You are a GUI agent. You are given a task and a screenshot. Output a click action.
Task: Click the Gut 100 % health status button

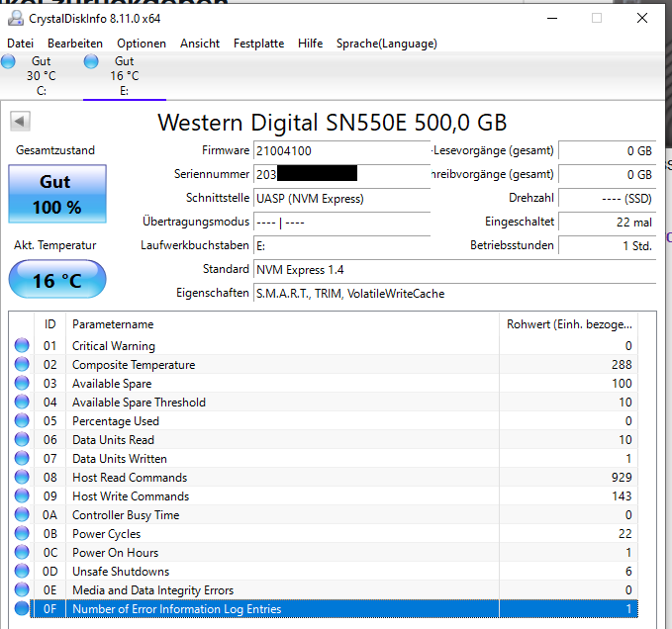pos(57,194)
